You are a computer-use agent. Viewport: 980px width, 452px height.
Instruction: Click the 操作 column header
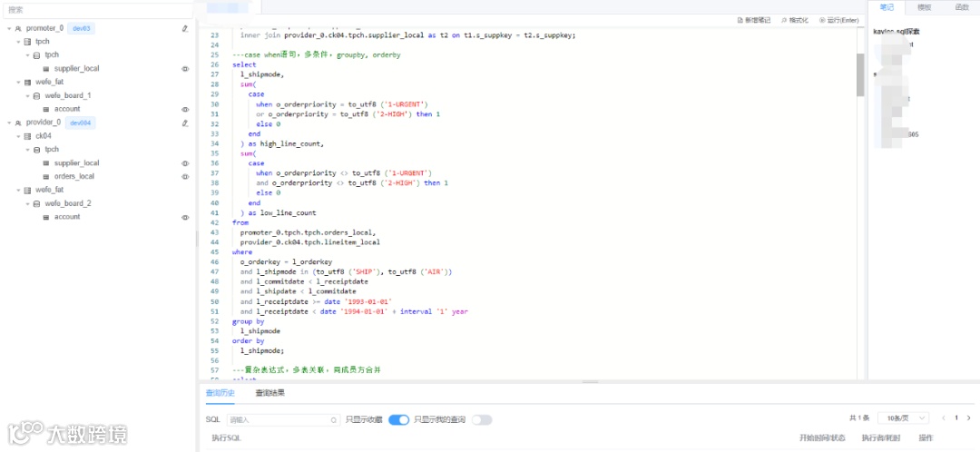[x=926, y=438]
